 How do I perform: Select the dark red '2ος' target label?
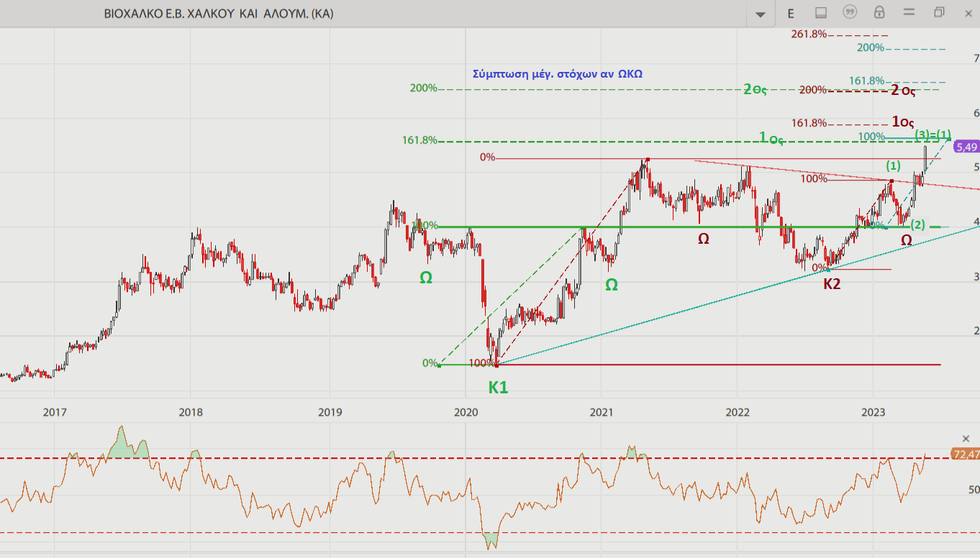point(903,90)
